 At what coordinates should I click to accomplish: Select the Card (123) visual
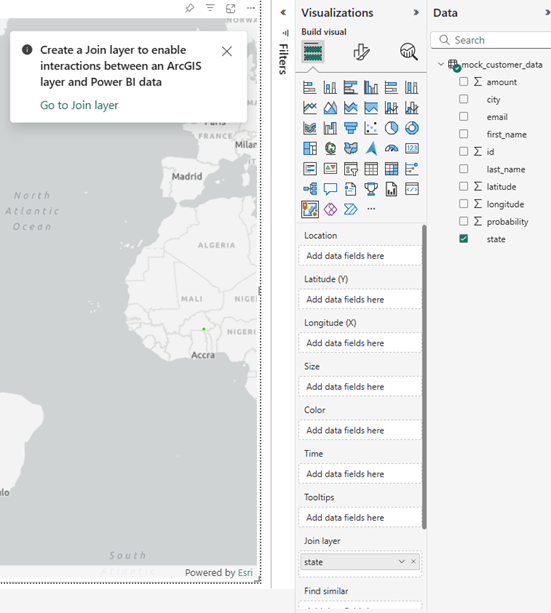[x=411, y=148]
